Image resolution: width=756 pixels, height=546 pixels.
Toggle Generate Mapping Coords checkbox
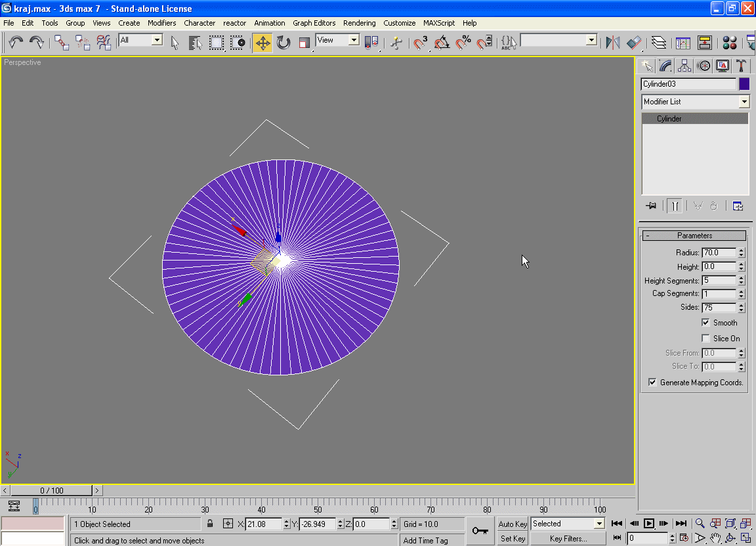click(652, 382)
